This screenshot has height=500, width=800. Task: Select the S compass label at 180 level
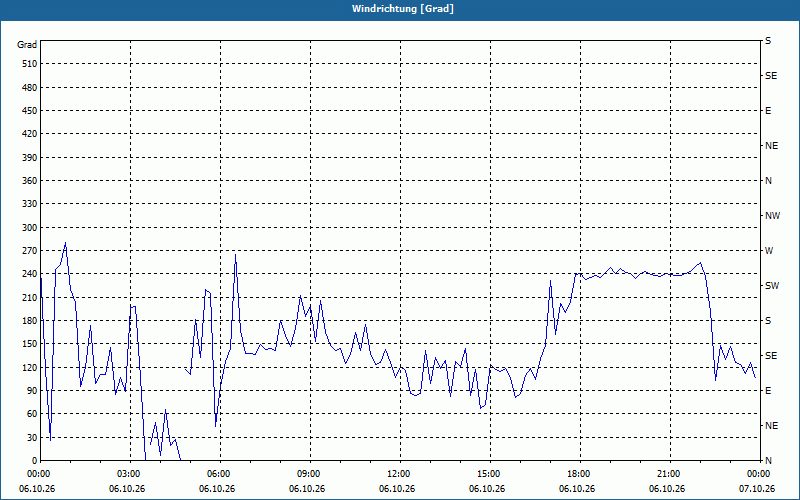(768, 320)
